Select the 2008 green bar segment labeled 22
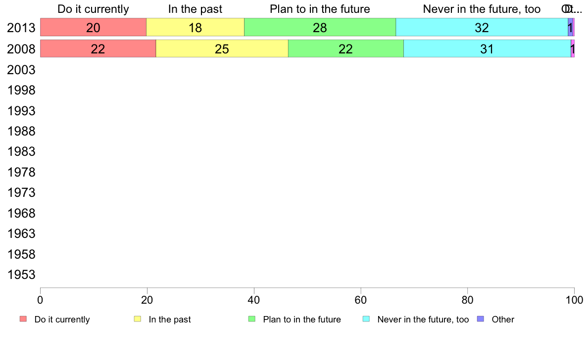This screenshot has height=364, width=588. pyautogui.click(x=346, y=49)
